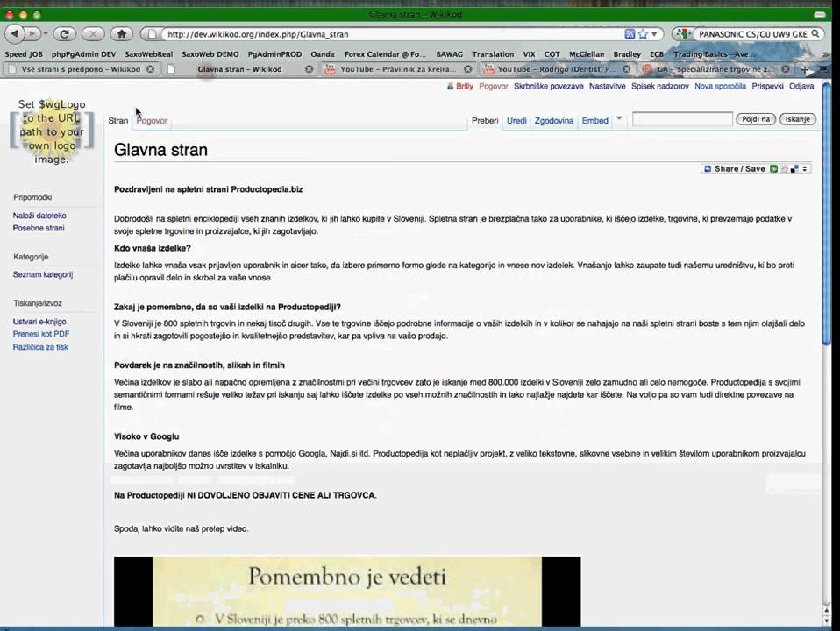Open the phpPgAdmin DEV bookmark

pos(83,54)
